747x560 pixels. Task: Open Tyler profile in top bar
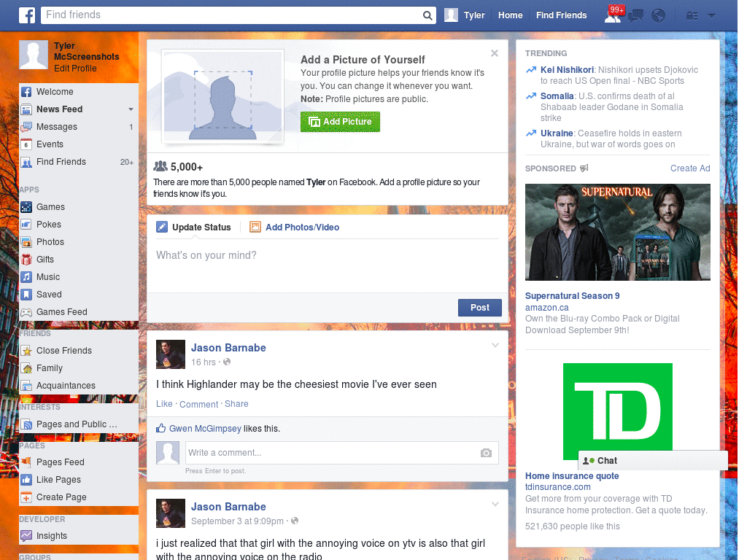pyautogui.click(x=465, y=15)
